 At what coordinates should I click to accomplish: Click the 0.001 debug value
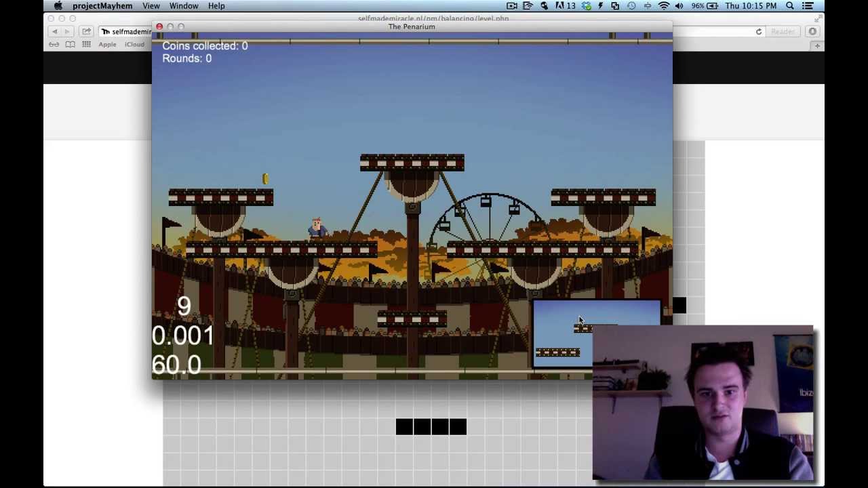click(183, 335)
